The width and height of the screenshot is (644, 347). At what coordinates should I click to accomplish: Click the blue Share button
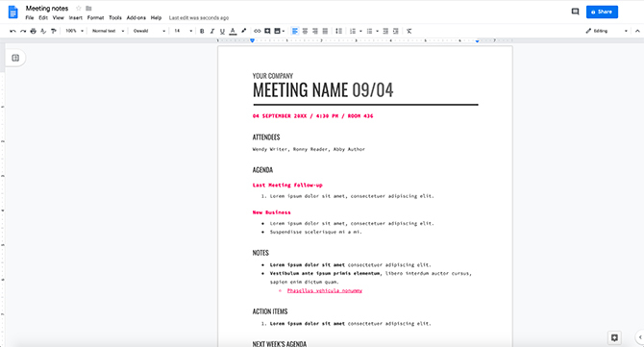[602, 12]
